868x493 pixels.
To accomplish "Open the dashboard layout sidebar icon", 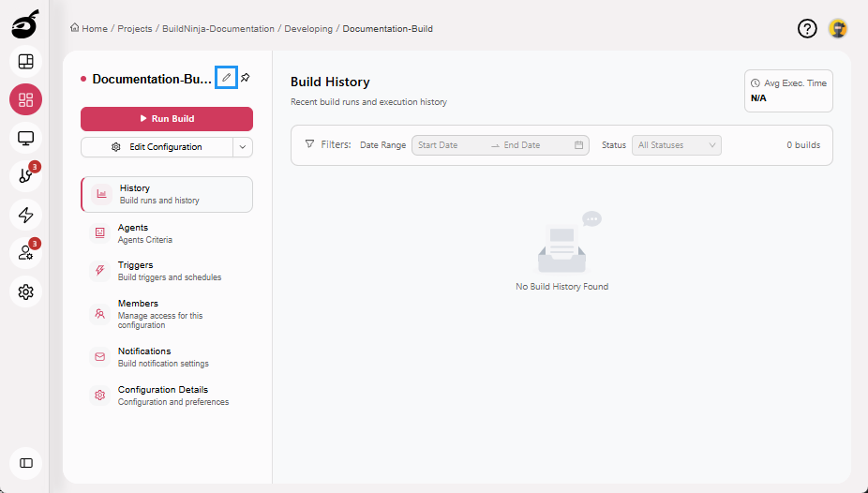I will coord(25,62).
